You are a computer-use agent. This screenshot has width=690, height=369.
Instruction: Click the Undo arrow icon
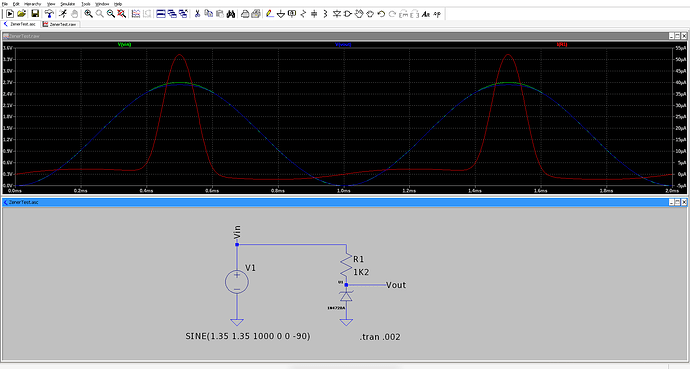381,14
